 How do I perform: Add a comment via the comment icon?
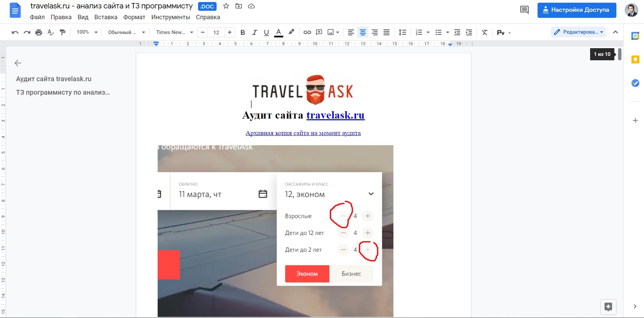319,32
